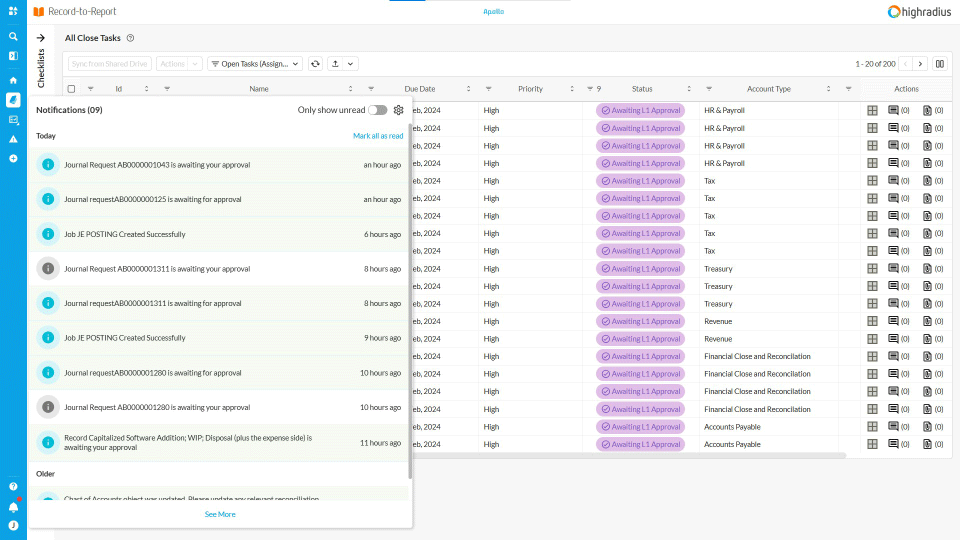The height and width of the screenshot is (540, 960).
Task: Open attachments icon in first HR & Payroll row
Action: pos(927,111)
